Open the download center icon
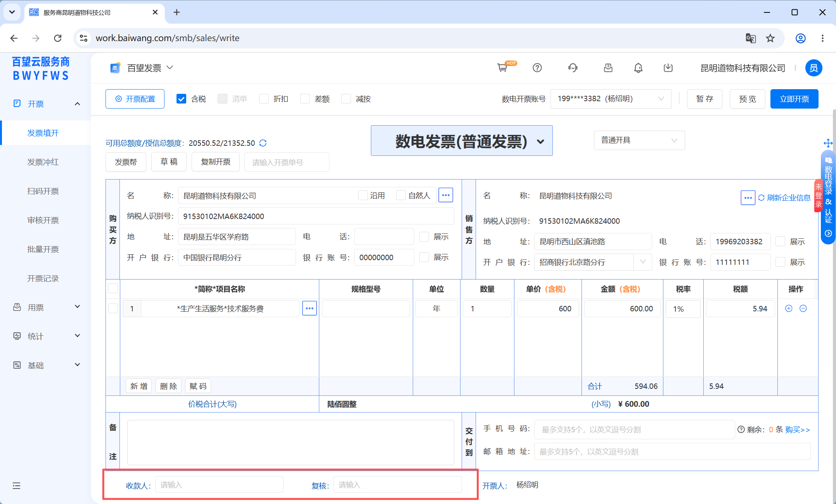The width and height of the screenshot is (836, 504). 668,68
